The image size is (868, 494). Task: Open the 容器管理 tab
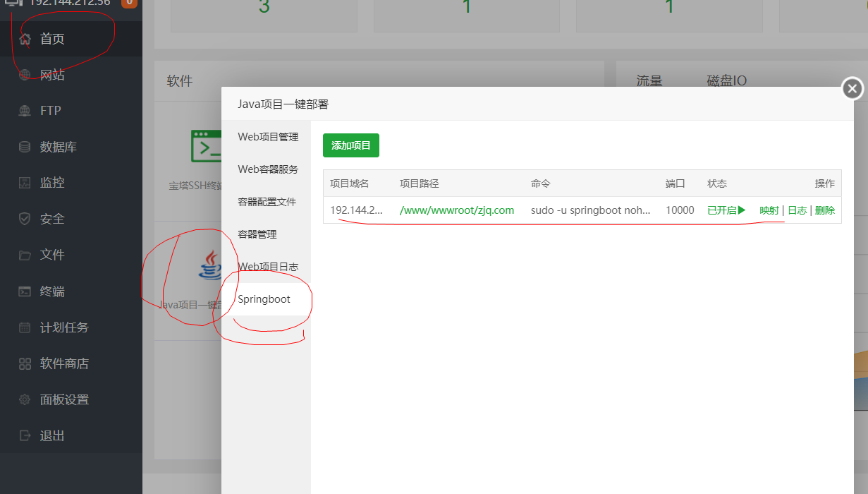(x=257, y=234)
